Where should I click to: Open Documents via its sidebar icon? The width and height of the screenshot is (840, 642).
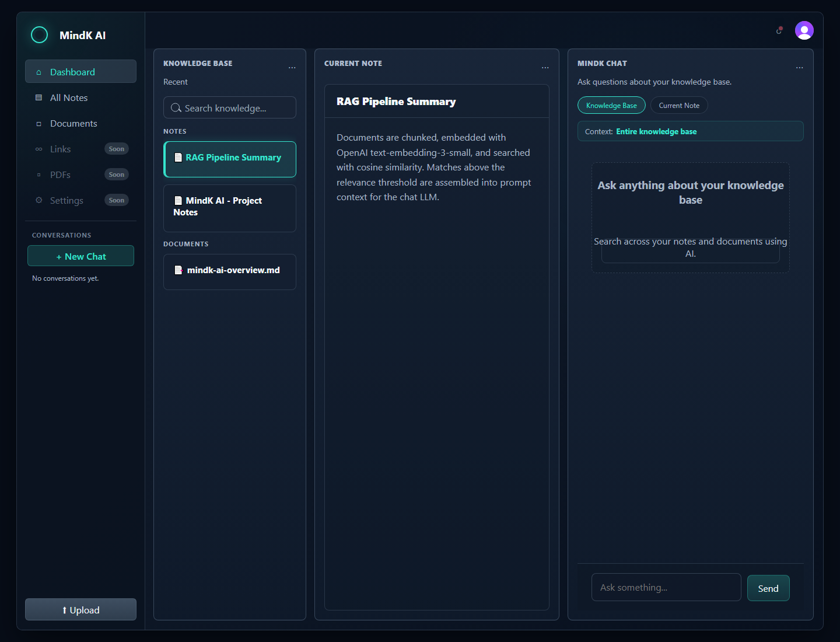(x=38, y=124)
